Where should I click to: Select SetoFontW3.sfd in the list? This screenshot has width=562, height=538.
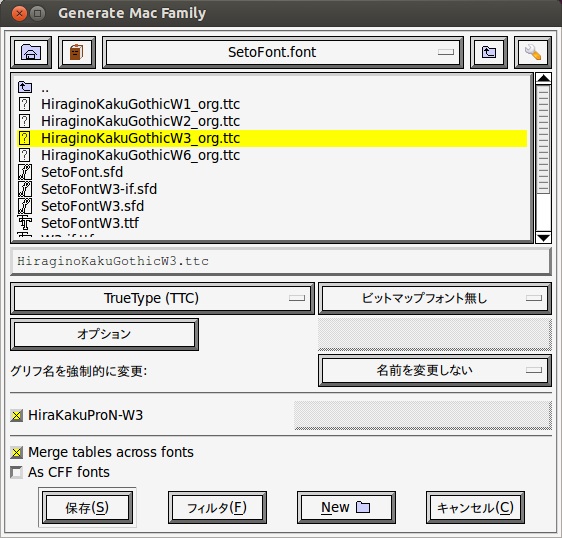coord(272,206)
